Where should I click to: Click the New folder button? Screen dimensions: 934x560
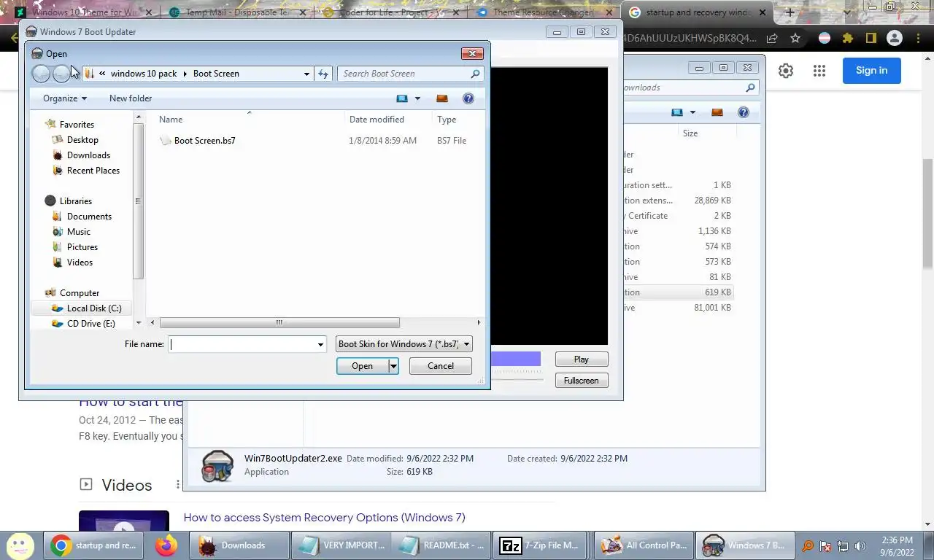[131, 98]
